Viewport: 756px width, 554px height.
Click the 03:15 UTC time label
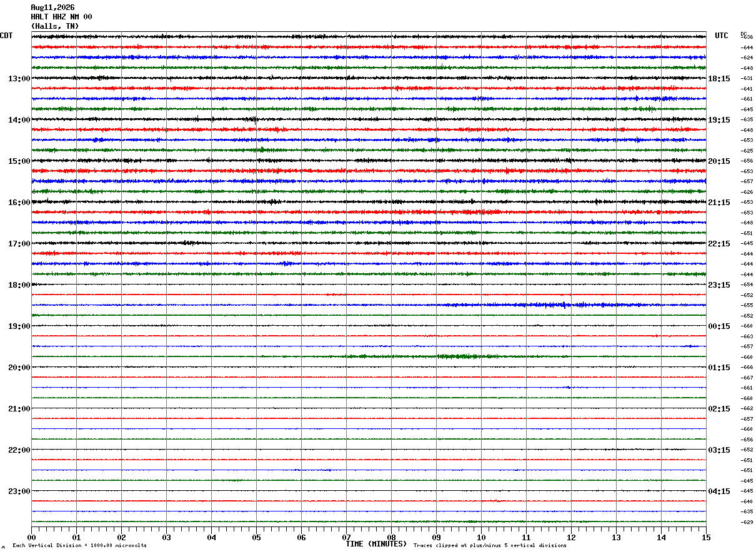[719, 450]
